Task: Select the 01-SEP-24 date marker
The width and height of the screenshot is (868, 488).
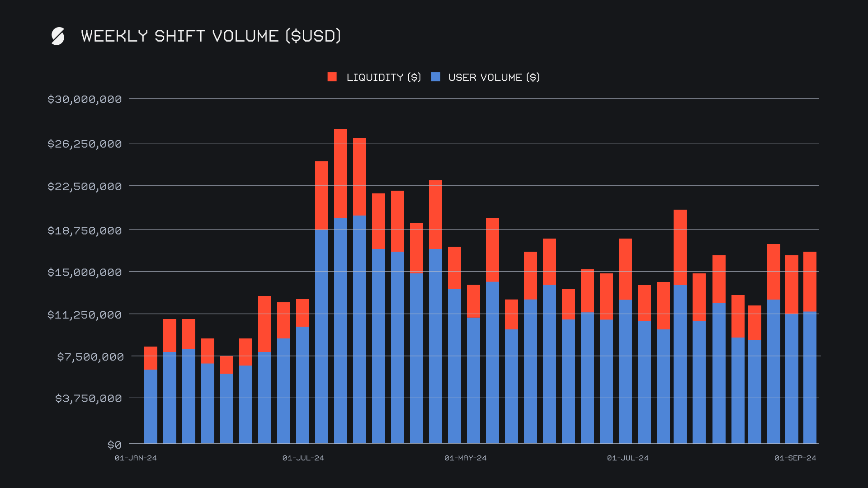Action: click(795, 458)
